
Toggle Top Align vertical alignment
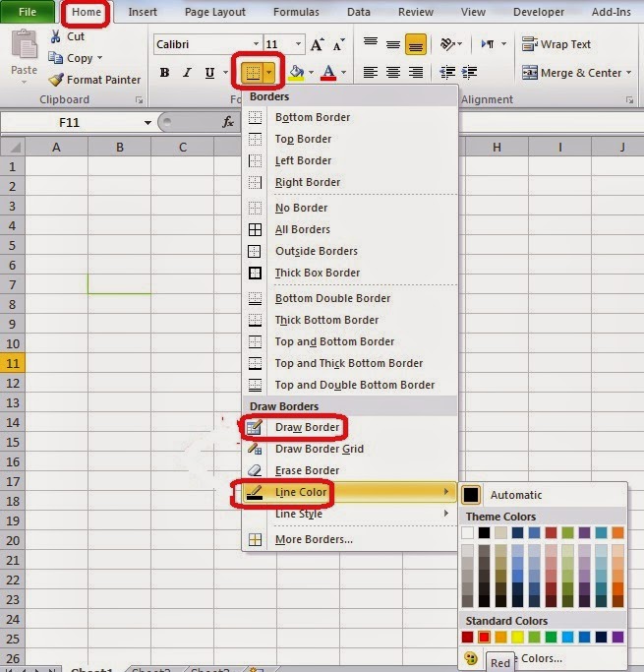coord(371,43)
